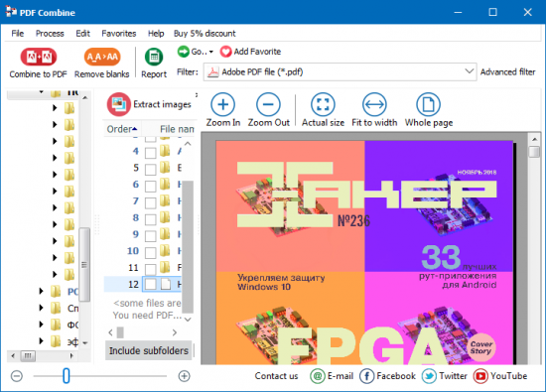Click the file icon in row 12
This screenshot has height=392, width=546.
(166, 284)
